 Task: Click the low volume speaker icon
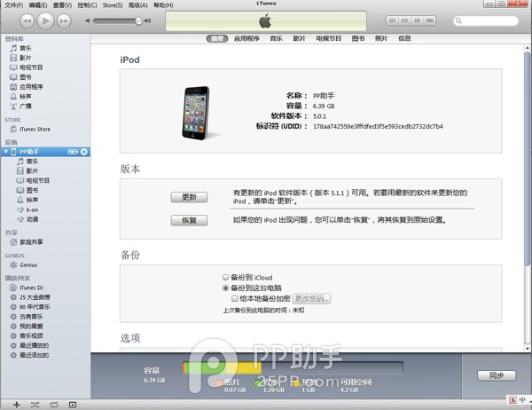88,20
